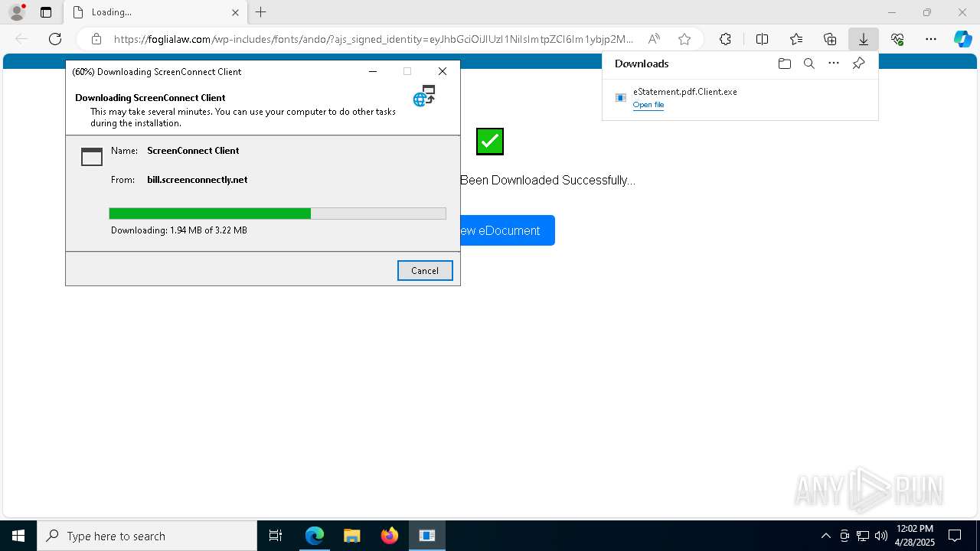Open File Explorer from taskbar
The width and height of the screenshot is (980, 551).
[x=351, y=536]
